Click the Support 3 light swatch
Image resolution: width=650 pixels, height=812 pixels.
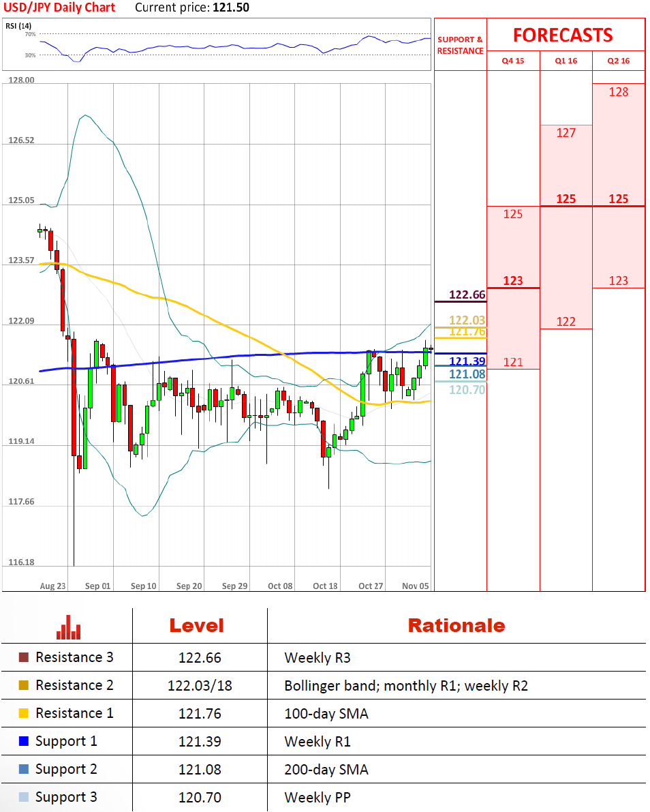point(24,797)
